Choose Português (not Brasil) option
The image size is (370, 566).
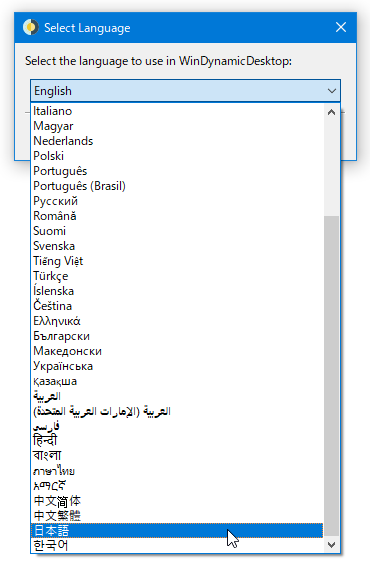tap(177, 171)
